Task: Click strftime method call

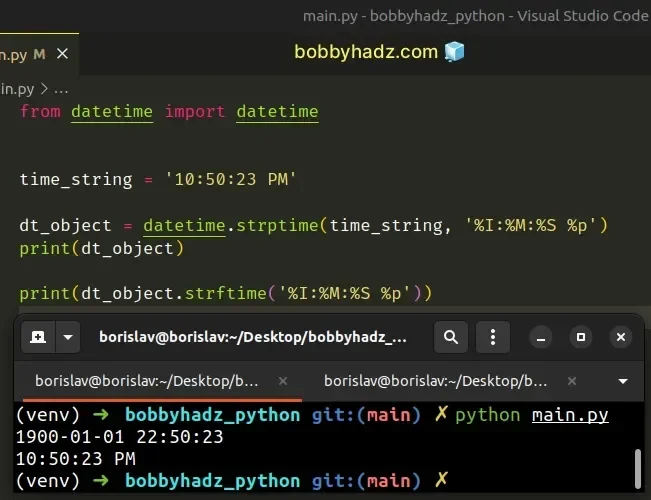Action: [x=225, y=294]
